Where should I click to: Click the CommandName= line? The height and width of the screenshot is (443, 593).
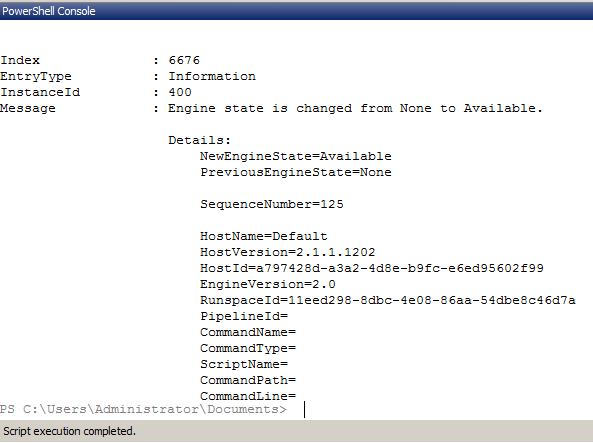[248, 332]
